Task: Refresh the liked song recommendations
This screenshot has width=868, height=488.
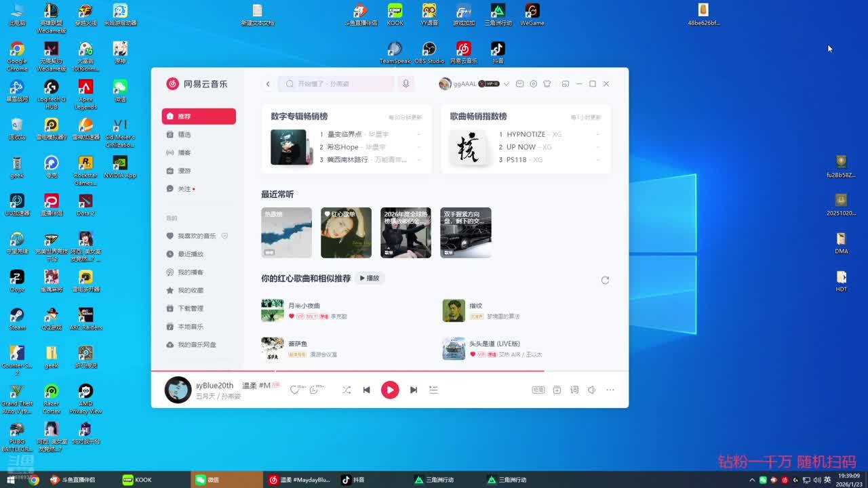Action: coord(605,280)
